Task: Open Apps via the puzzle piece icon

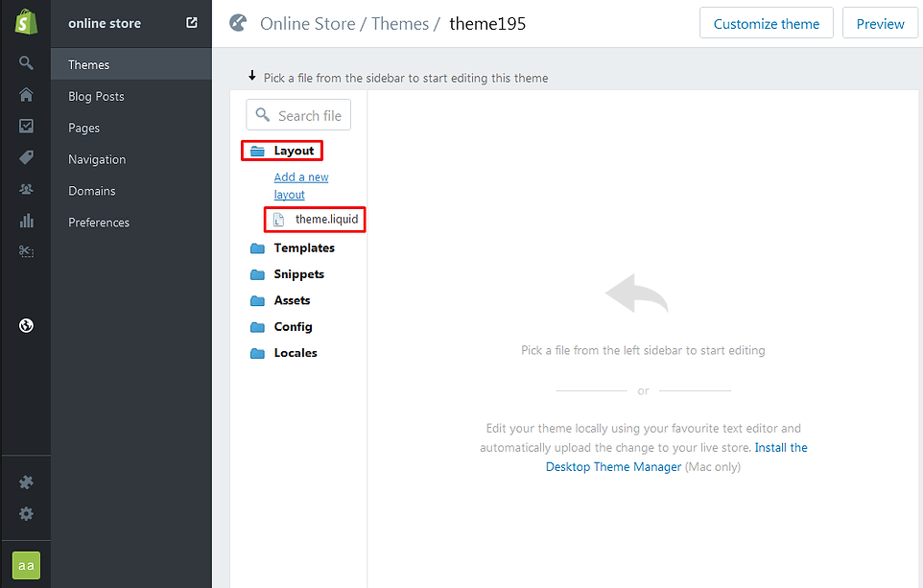Action: pos(26,482)
